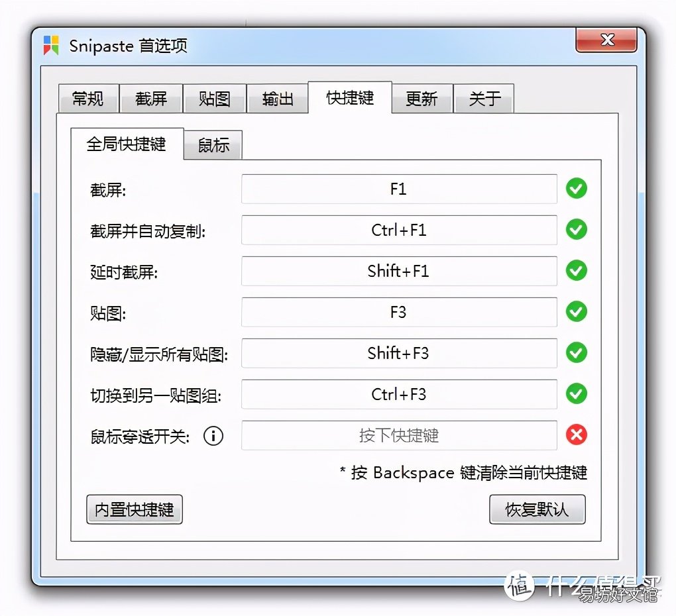676x616 pixels.
Task: Click the green check icon beside the Shift+F3 field
Action: coord(577,352)
